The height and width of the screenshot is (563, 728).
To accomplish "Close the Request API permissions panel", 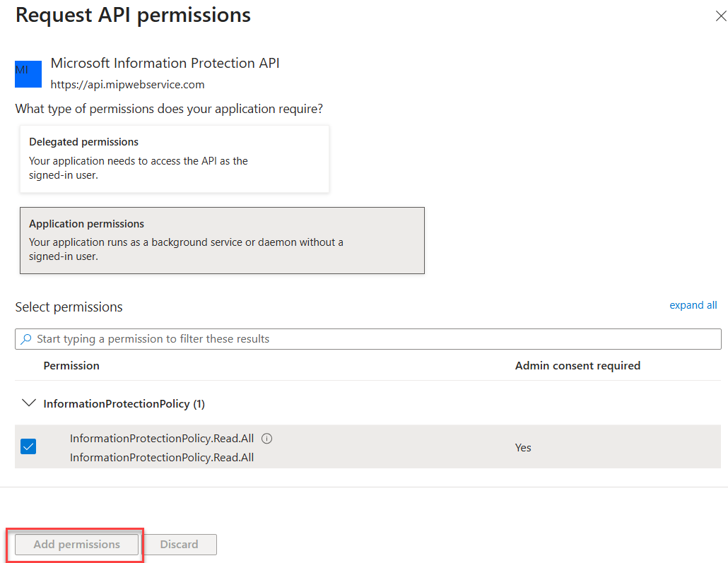I will 720,16.
